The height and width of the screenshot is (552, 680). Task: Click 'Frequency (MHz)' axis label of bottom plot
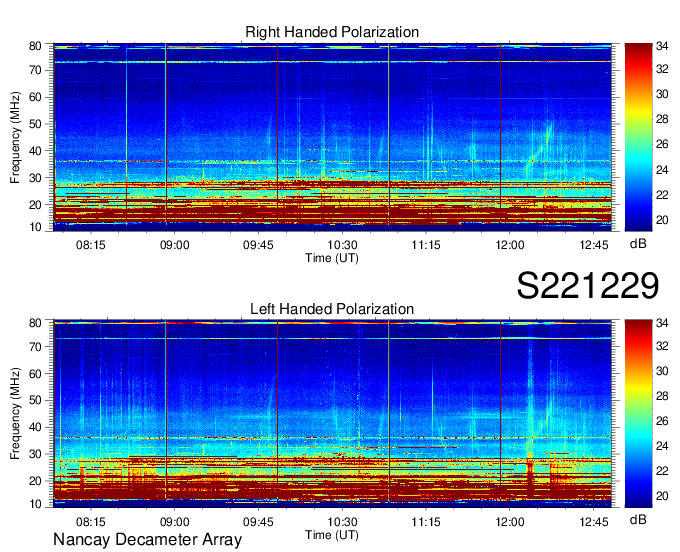point(15,414)
